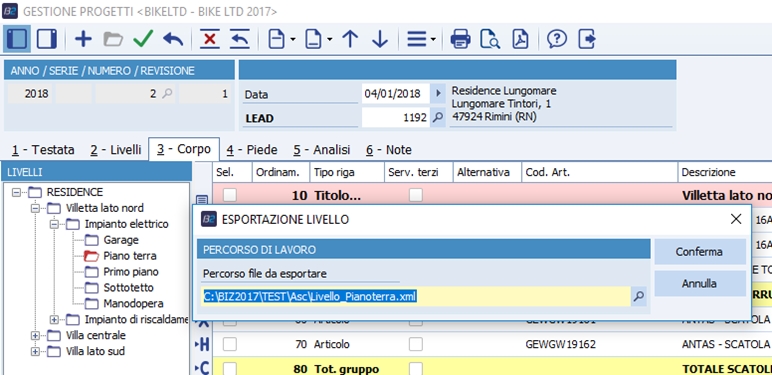Click the open folder toolbar icon
Viewport: 772px width, 375px height.
pos(113,39)
